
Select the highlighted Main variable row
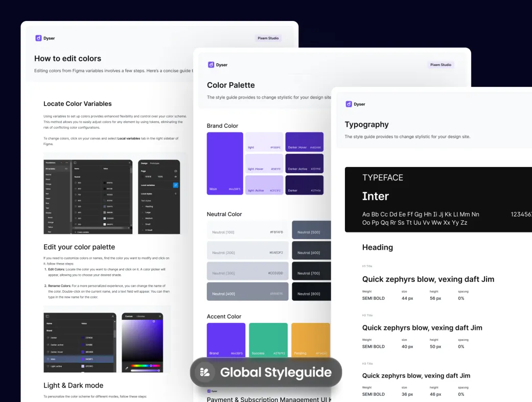tap(79, 359)
